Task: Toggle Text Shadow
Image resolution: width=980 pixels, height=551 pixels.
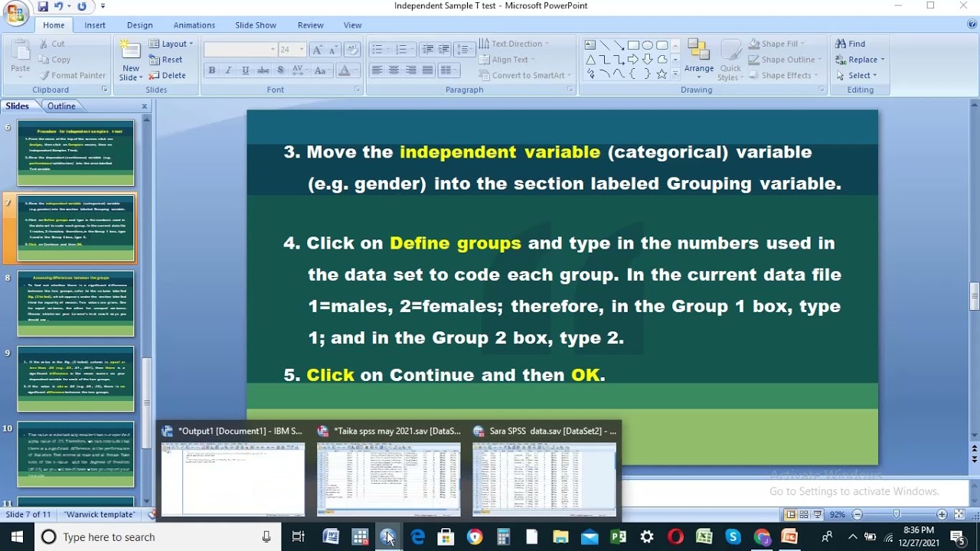Action: coord(281,70)
